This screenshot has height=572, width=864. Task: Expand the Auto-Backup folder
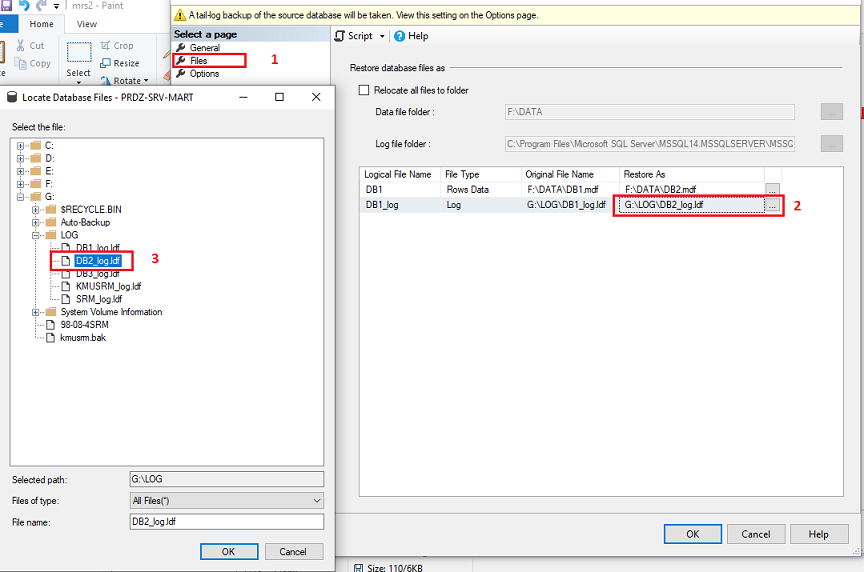[x=36, y=223]
